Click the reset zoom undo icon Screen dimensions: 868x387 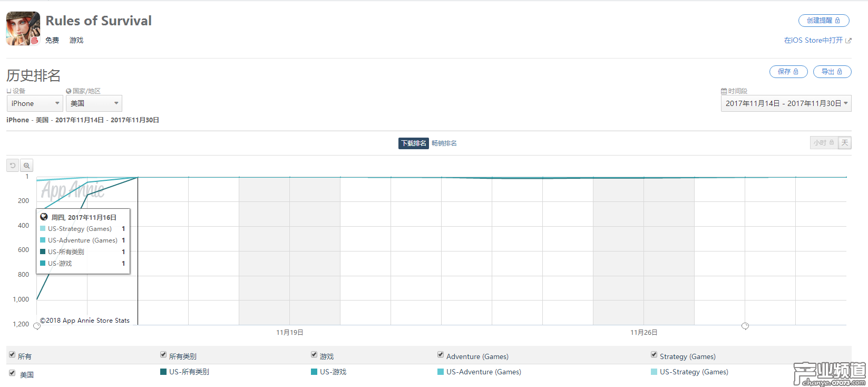(x=13, y=166)
